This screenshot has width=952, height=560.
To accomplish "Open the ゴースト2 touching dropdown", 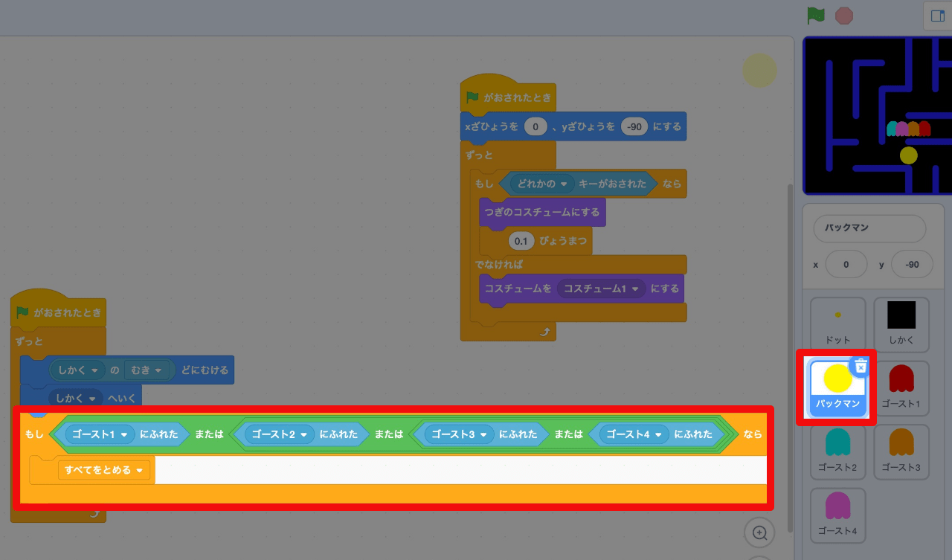I will click(278, 434).
